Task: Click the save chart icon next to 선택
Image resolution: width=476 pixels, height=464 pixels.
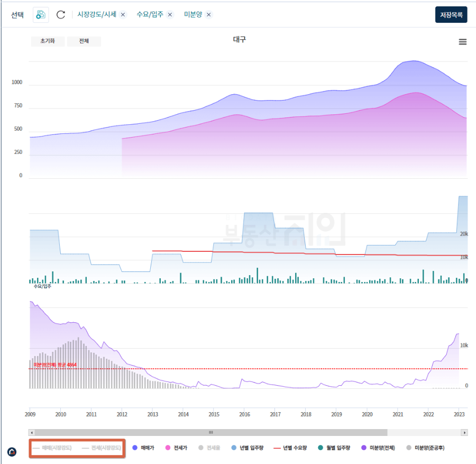Action: tap(41, 15)
